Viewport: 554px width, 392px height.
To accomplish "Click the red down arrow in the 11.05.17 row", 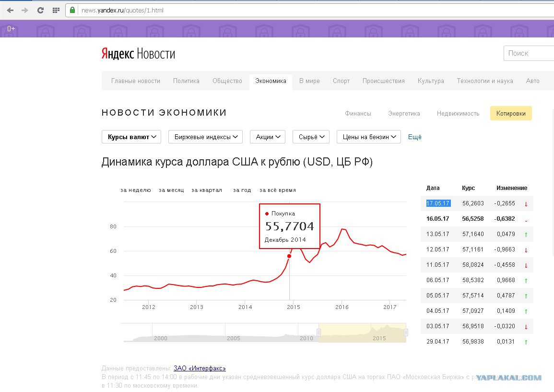I will (526, 265).
